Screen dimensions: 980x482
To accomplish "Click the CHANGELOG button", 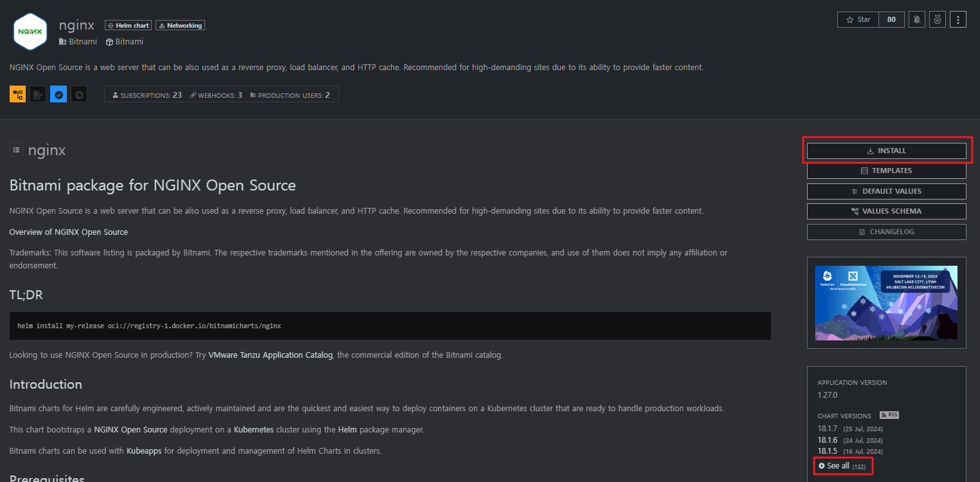I will click(x=887, y=232).
